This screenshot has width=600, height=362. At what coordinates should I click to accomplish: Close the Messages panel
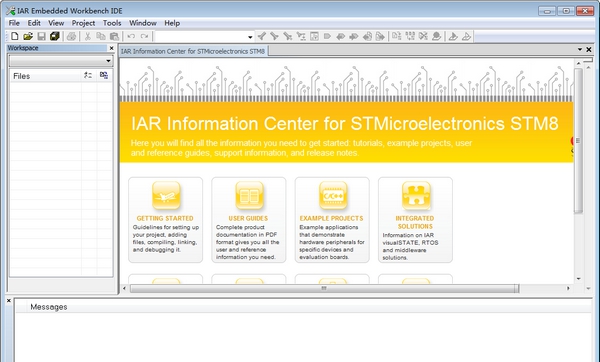[9, 301]
